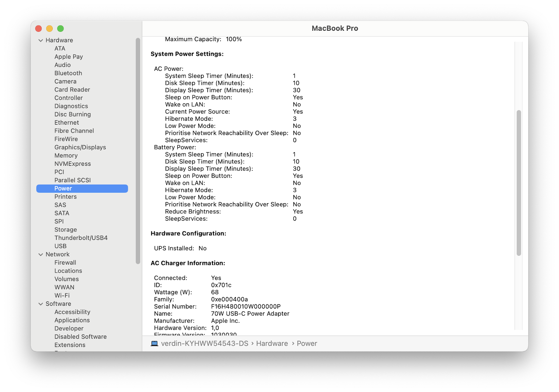Select Bluetooth in the sidebar

tap(68, 73)
